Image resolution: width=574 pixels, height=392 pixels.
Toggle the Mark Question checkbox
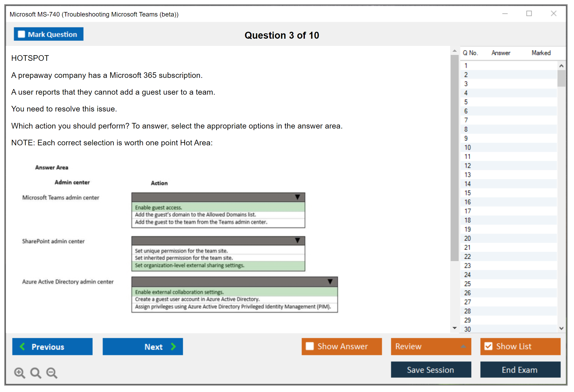point(21,34)
